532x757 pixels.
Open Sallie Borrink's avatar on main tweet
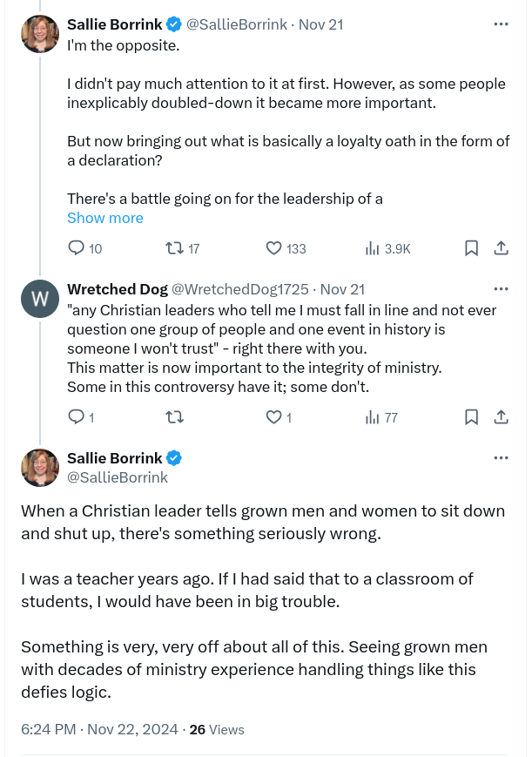[40, 468]
